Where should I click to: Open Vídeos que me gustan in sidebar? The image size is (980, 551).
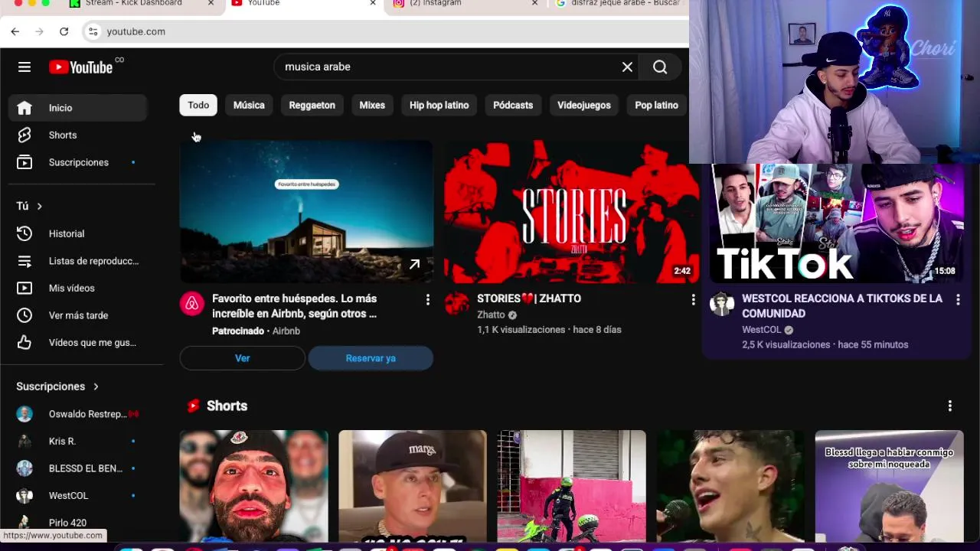[x=77, y=342]
